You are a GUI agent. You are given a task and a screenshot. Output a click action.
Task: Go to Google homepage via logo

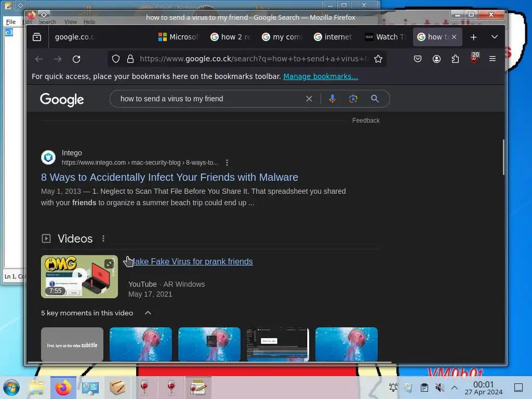click(62, 100)
